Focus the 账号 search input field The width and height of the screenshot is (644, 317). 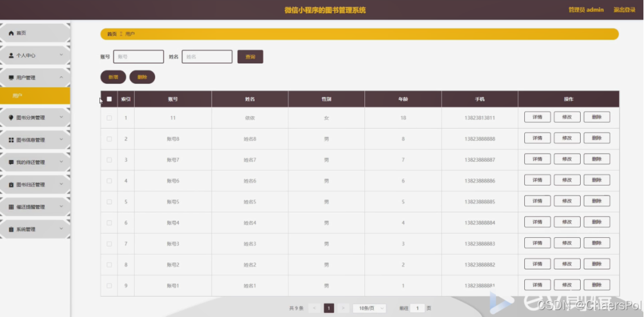(138, 57)
